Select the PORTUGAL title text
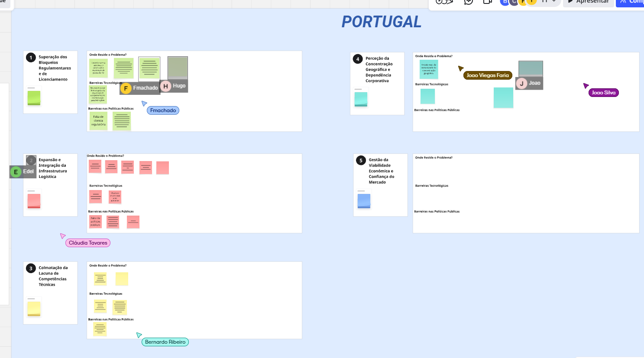This screenshot has height=358, width=644. click(381, 22)
